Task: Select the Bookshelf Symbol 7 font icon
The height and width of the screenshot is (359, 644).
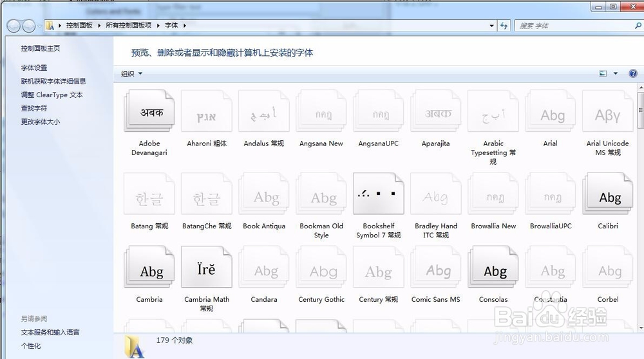Action: 378,194
